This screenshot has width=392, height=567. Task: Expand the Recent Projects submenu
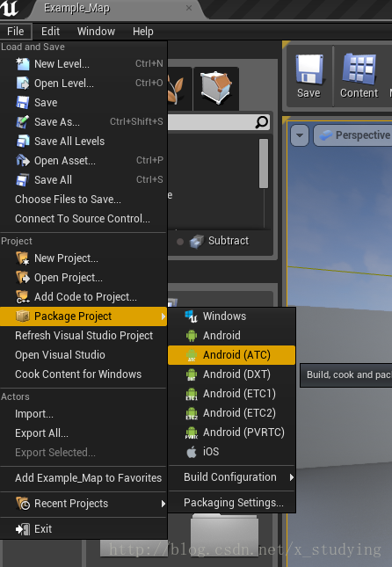(x=83, y=504)
